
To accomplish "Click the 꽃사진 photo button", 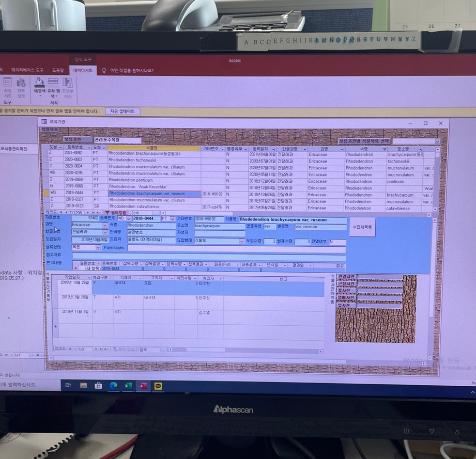I will [x=346, y=291].
